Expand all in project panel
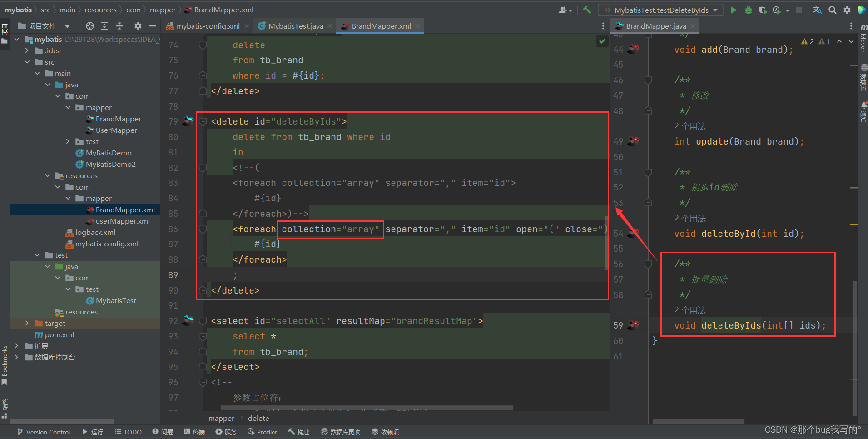Viewport: 868px width, 439px height. click(x=104, y=26)
